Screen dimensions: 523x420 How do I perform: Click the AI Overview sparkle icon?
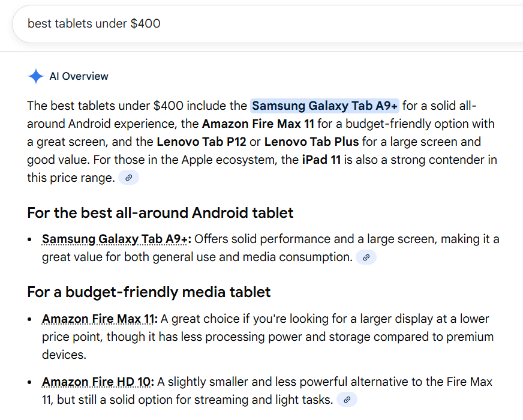[36, 76]
